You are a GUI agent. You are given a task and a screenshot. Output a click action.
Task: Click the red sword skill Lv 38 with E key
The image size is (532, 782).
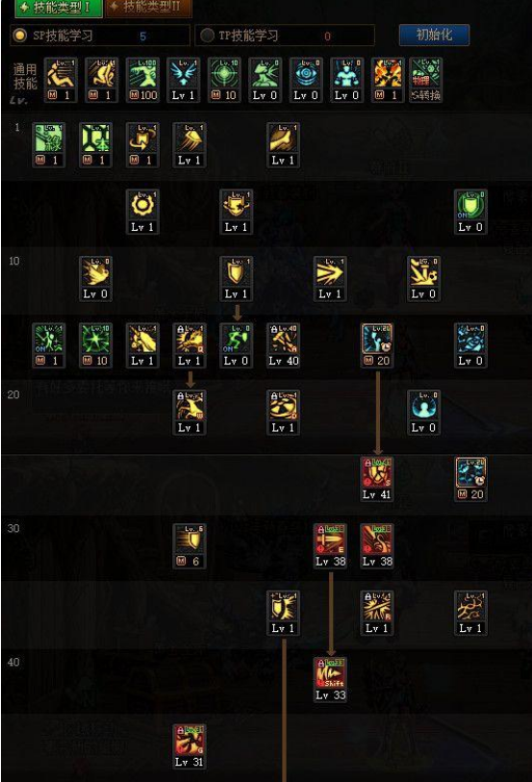coord(330,545)
